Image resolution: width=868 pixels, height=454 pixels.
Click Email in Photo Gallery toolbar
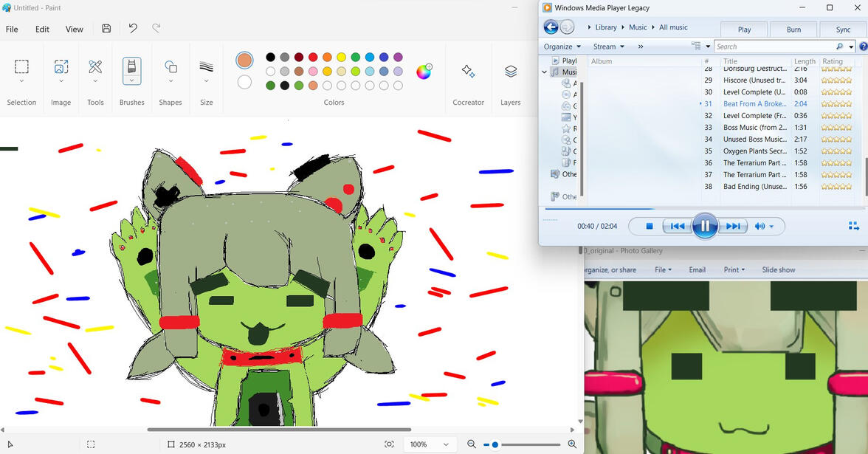tap(697, 270)
